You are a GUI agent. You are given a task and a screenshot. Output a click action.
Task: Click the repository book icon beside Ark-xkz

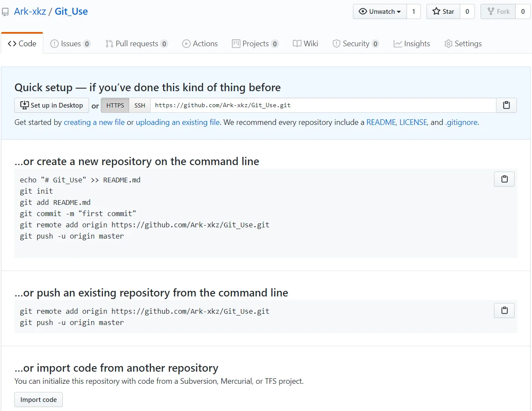point(5,12)
